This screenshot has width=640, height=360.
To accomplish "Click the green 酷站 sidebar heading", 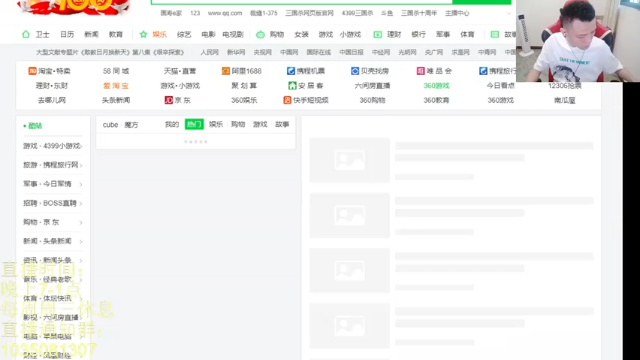I will [35, 126].
